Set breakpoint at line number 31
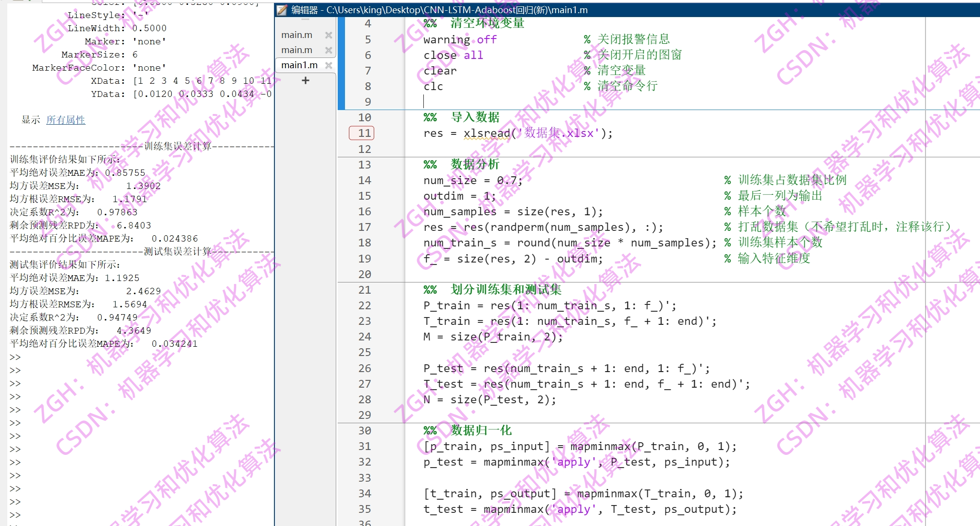This screenshot has width=980, height=526. click(364, 447)
